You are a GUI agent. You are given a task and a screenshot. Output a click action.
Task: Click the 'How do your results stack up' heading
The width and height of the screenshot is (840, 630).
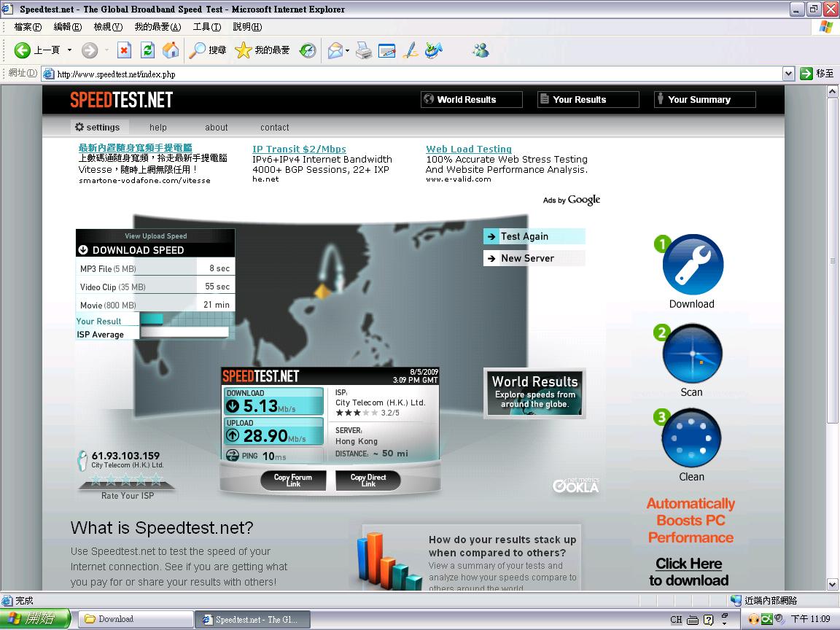pos(502,546)
